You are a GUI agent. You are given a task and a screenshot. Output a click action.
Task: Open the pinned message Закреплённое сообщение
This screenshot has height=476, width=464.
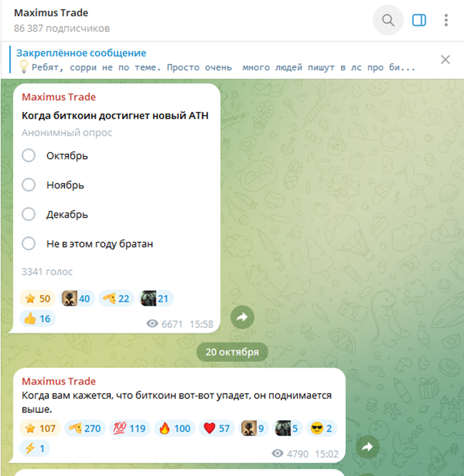tap(213, 59)
